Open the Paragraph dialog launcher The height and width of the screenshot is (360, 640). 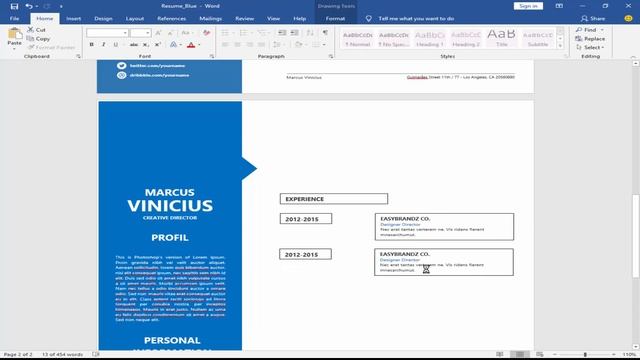(x=331, y=56)
